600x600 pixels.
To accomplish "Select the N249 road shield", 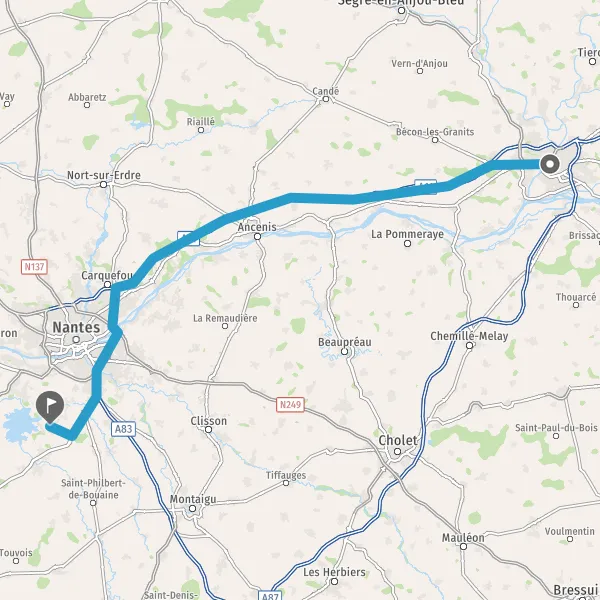I will click(x=290, y=405).
